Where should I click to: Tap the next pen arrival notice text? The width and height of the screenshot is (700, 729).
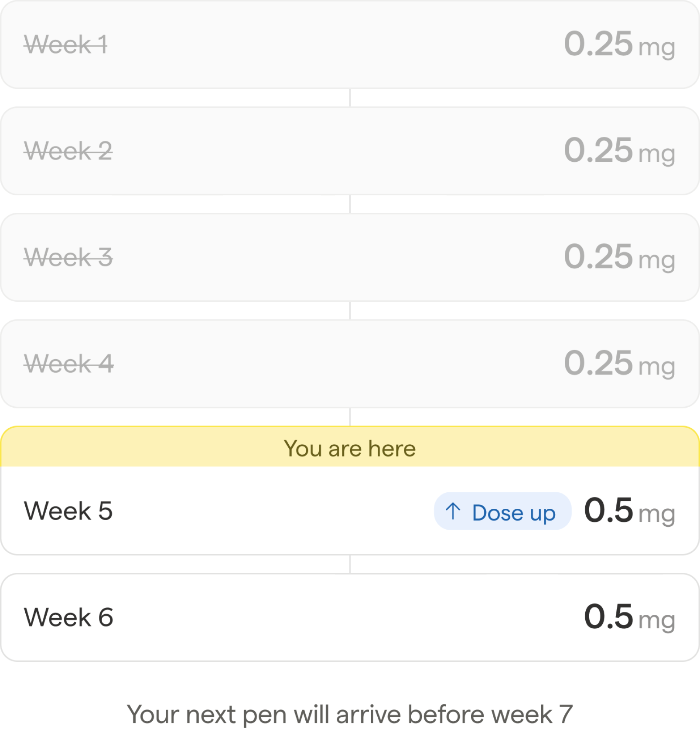click(350, 714)
